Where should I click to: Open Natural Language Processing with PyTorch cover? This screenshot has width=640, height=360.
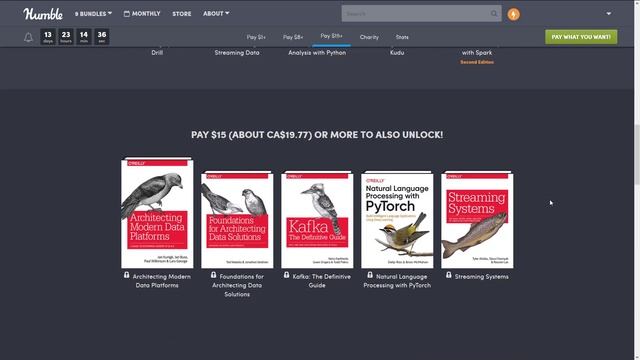[397, 220]
